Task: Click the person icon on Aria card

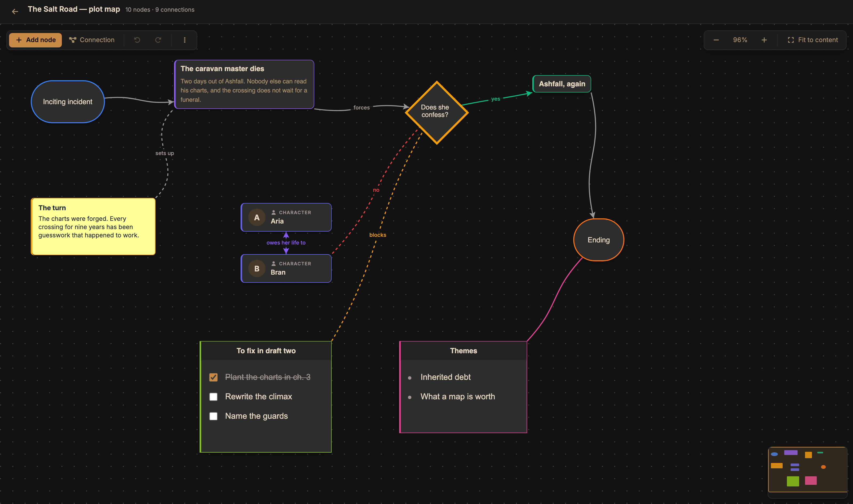Action: point(273,212)
